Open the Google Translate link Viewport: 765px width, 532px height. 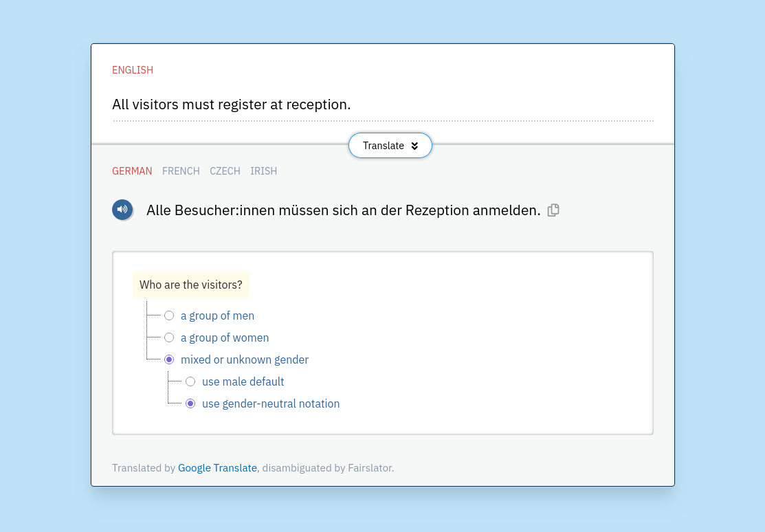click(x=217, y=468)
